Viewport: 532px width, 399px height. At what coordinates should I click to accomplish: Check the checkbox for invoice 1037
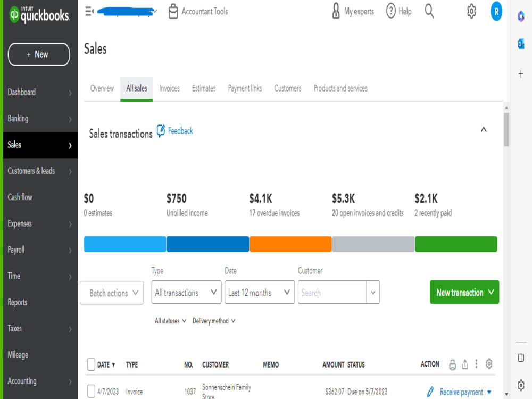click(90, 390)
